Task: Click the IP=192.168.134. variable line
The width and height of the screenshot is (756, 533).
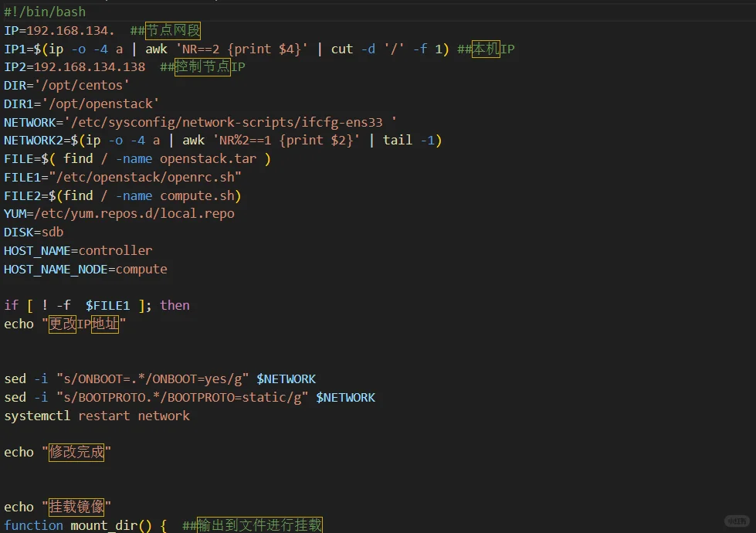Action: [102, 30]
